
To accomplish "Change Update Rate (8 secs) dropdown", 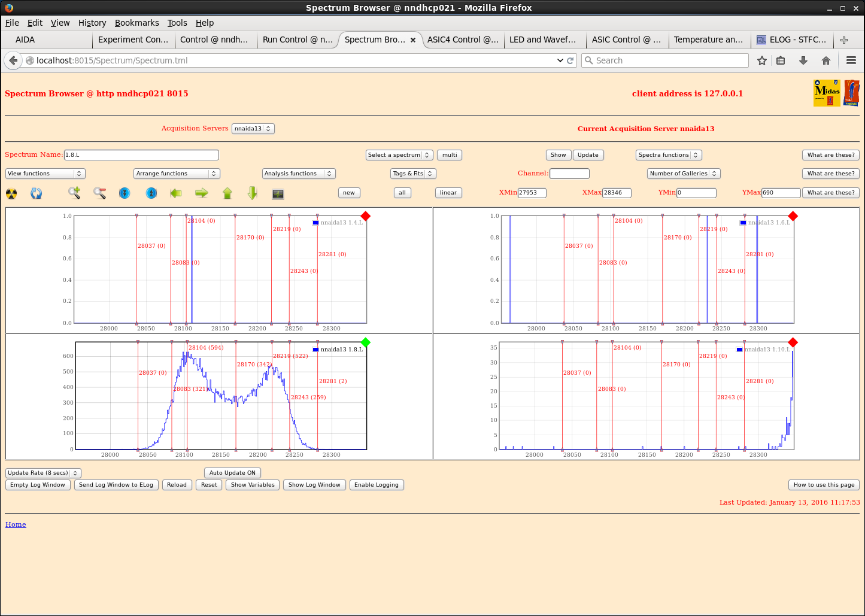I will click(43, 473).
